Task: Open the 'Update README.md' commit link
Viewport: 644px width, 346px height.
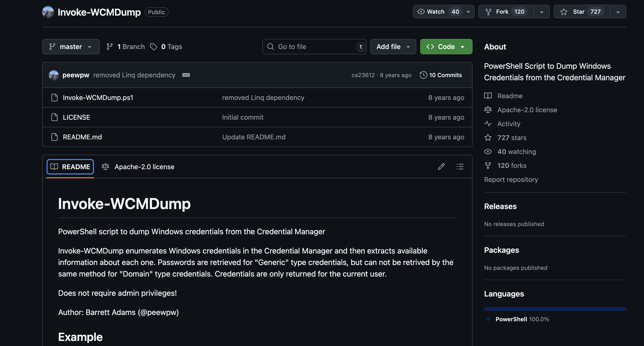Action: tap(254, 137)
